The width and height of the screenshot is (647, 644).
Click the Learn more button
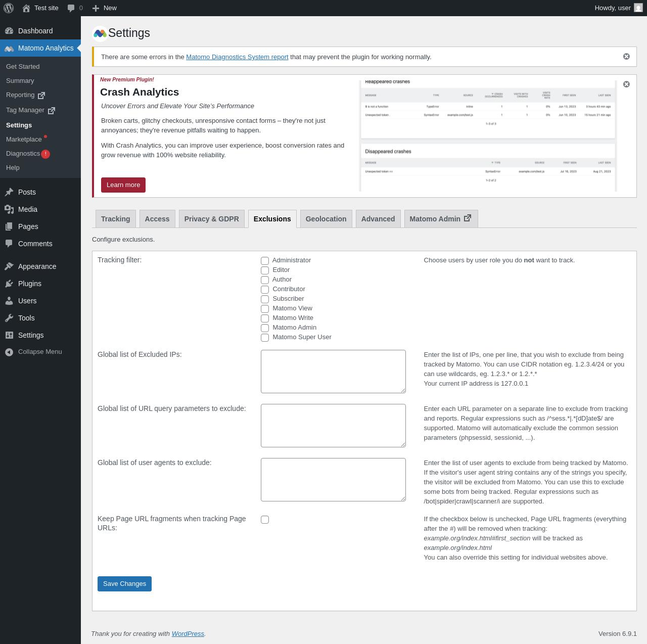coord(123,185)
